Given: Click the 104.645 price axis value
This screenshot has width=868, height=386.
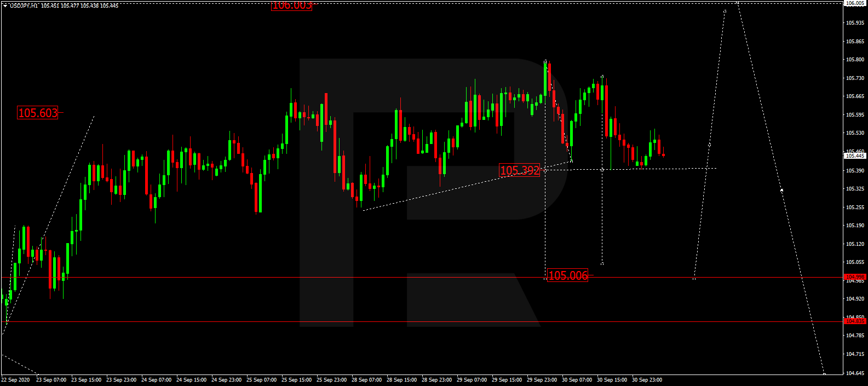Looking at the screenshot, I should (855, 373).
